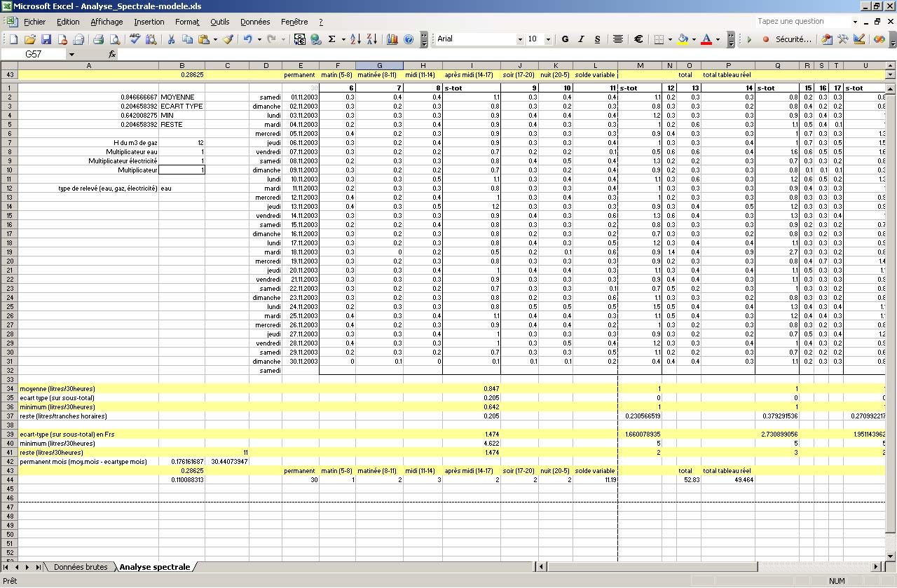The height and width of the screenshot is (588, 897).
Task: Expand the Name Box dropdown arrow
Action: (x=71, y=54)
